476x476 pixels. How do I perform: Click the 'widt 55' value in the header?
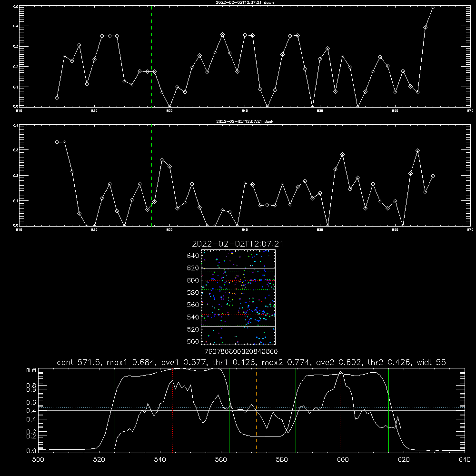(431, 362)
